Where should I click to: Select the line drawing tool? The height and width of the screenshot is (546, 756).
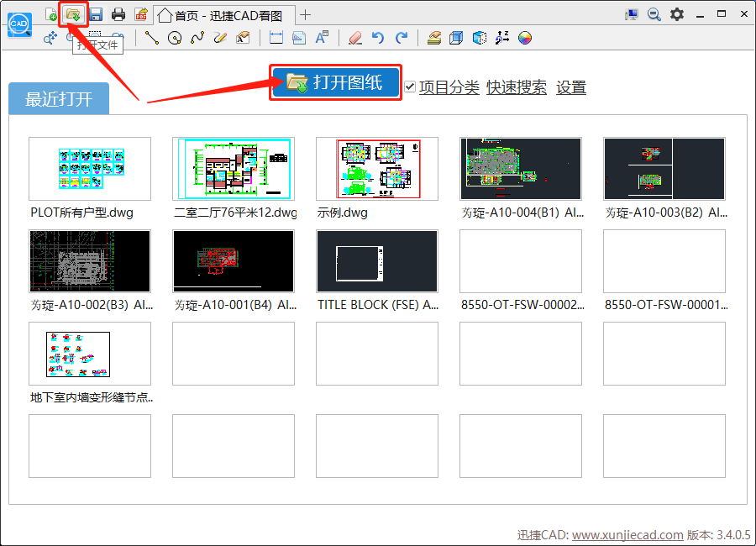point(152,38)
